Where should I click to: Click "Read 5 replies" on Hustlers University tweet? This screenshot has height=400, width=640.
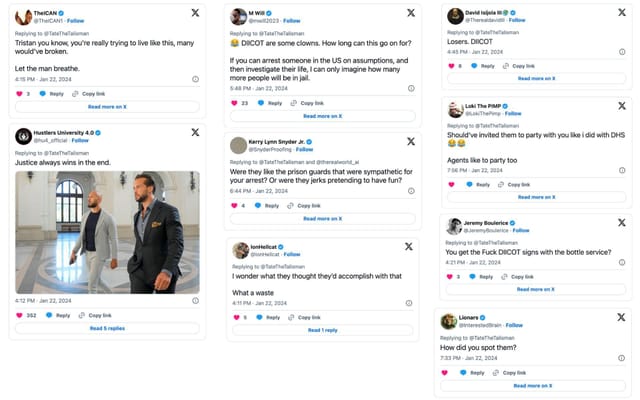(x=106, y=328)
